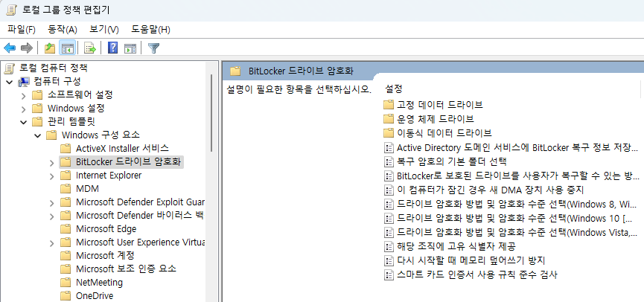This screenshot has width=644, height=302.
Task: Go back with the blue left arrow
Action: point(10,48)
